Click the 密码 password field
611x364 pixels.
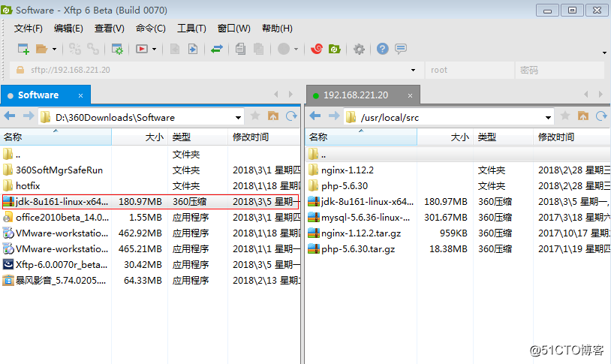click(x=559, y=70)
